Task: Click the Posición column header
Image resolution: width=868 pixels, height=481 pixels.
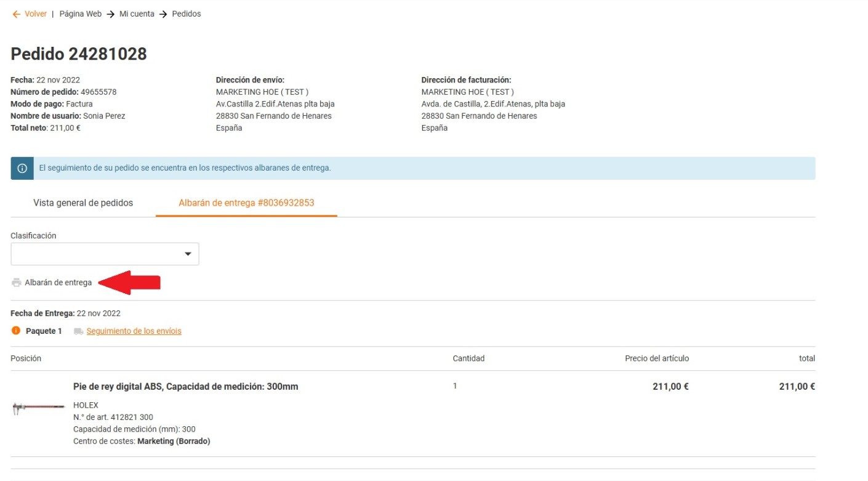Action: (x=26, y=358)
